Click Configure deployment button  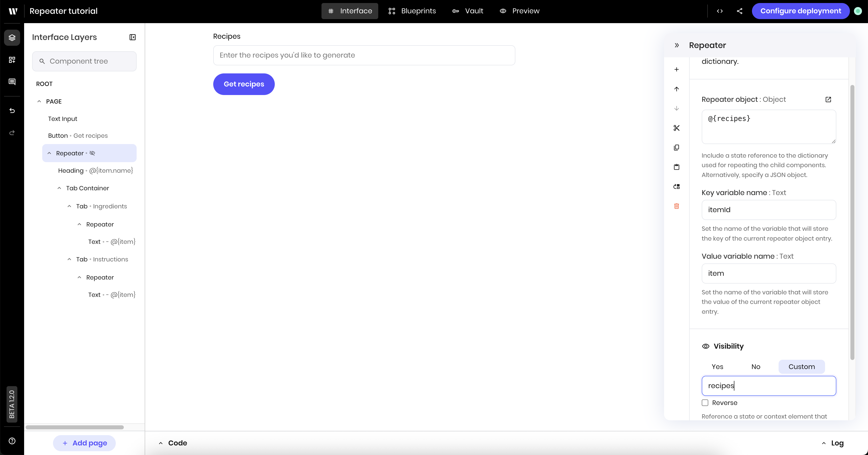tap(801, 11)
